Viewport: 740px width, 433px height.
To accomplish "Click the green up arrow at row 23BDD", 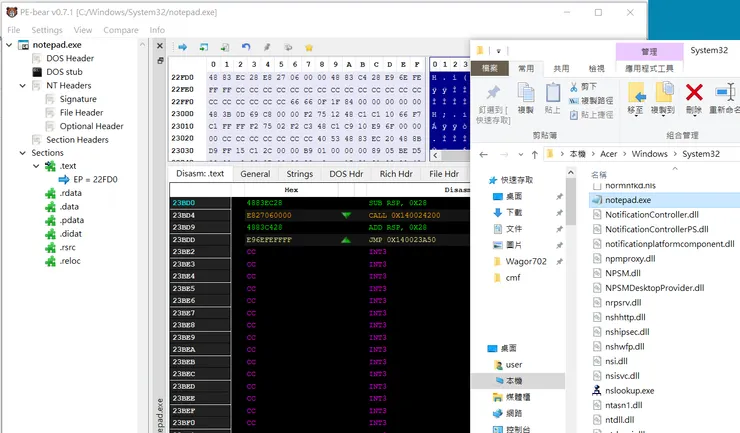I will pyautogui.click(x=346, y=240).
